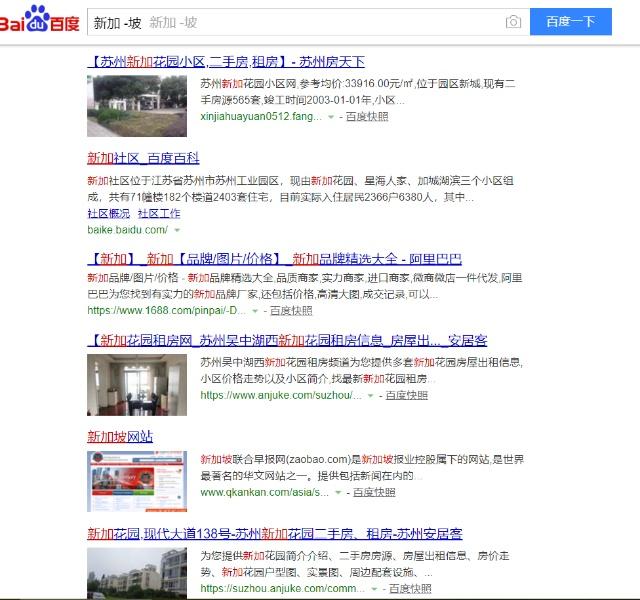The image size is (640, 600).
Task: Click www.anjuke.com/suzhou URL
Action: click(x=280, y=395)
